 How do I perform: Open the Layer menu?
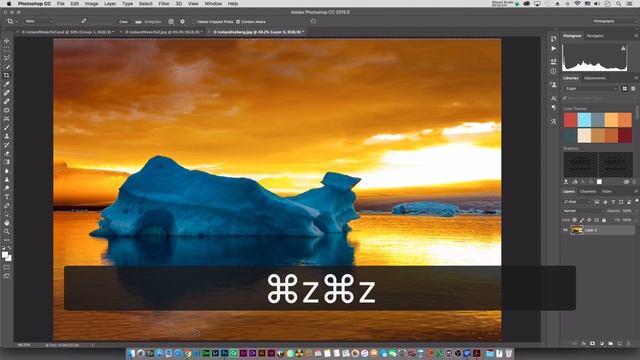pos(110,4)
